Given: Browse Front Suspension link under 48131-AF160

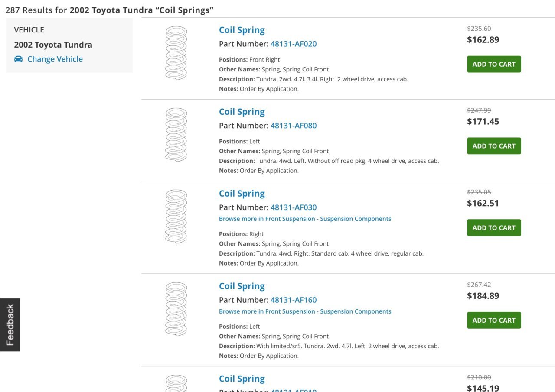Looking at the screenshot, I should pos(305,311).
